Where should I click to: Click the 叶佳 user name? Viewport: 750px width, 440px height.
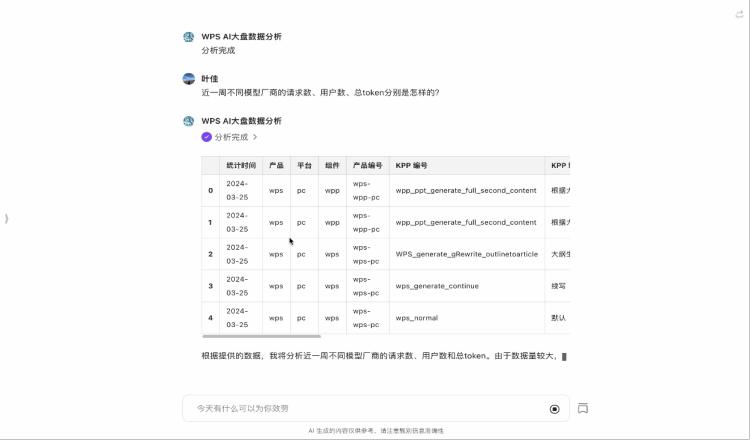pyautogui.click(x=210, y=79)
